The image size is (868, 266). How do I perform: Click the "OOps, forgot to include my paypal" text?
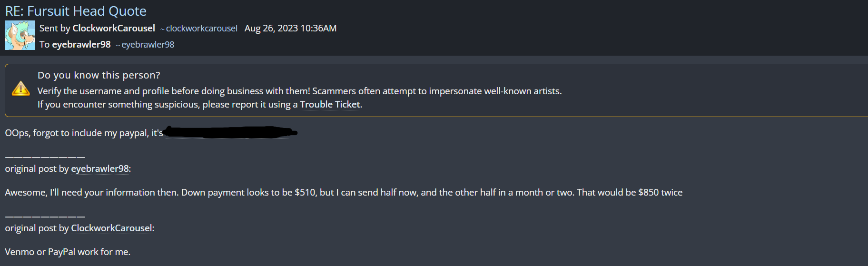[x=84, y=133]
